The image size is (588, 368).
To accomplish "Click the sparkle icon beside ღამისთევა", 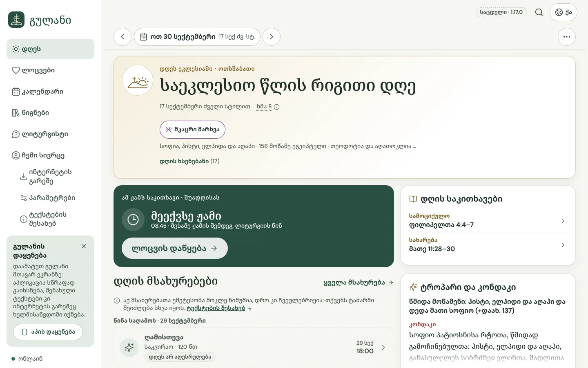I will coord(129,348).
